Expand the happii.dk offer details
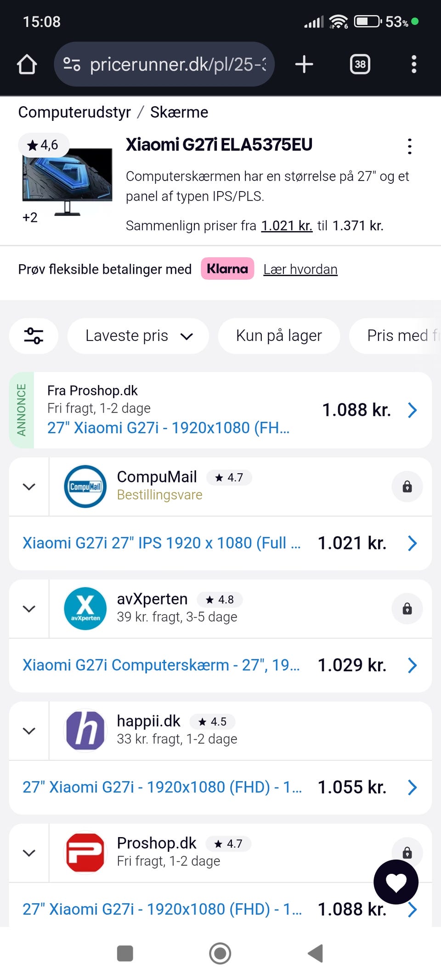The height and width of the screenshot is (980, 441). click(x=29, y=731)
